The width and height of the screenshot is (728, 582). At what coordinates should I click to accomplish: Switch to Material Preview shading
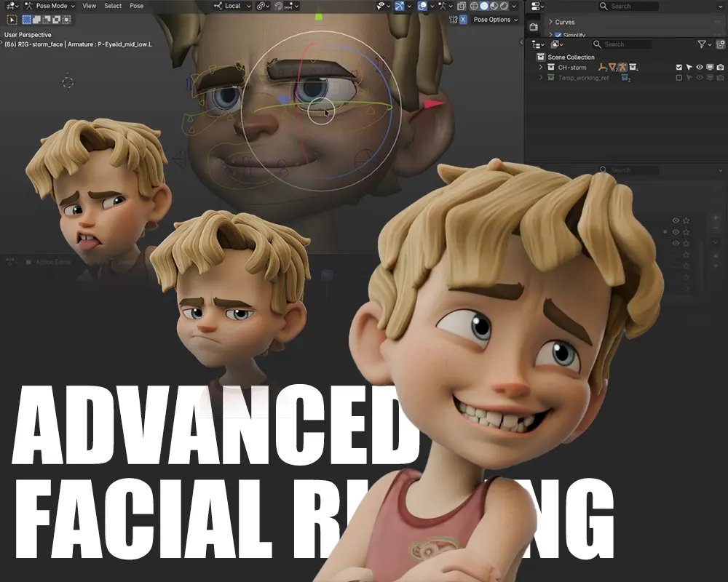494,6
